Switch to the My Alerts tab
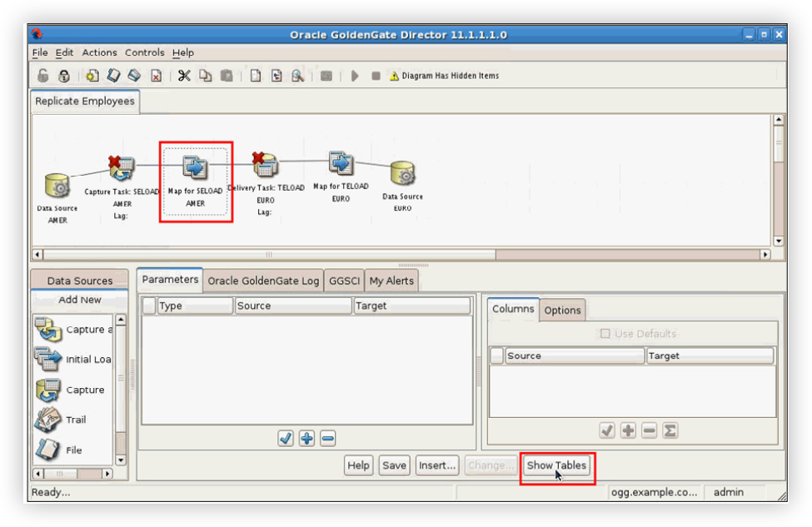Screen dimensions: 812x527 click(391, 281)
